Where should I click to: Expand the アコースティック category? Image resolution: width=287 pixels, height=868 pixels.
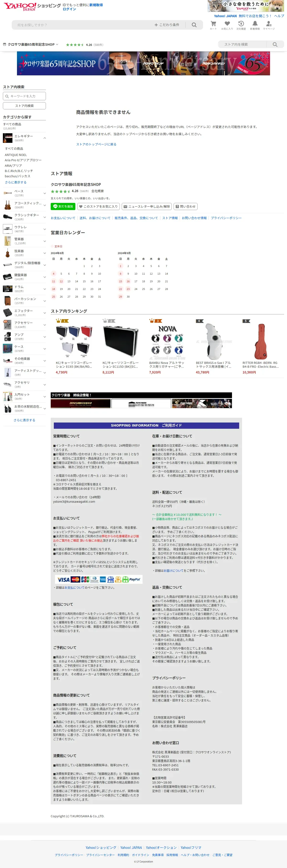(44, 205)
